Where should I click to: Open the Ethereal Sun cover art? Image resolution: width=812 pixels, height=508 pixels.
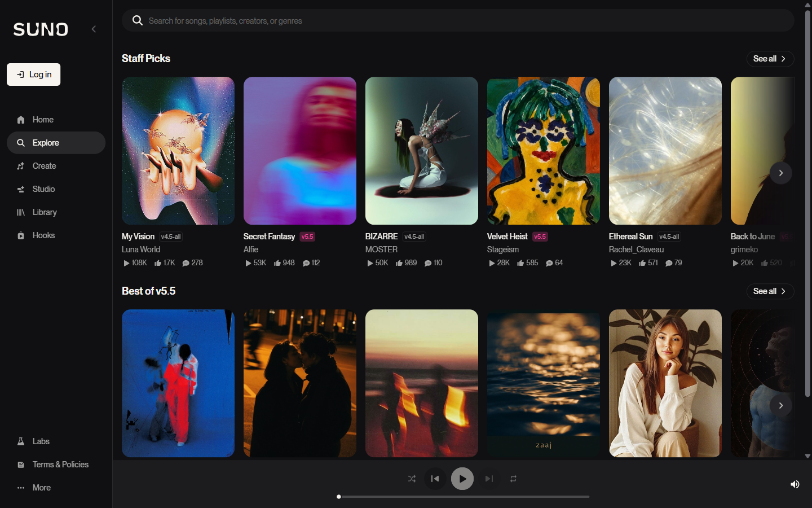[x=665, y=151]
